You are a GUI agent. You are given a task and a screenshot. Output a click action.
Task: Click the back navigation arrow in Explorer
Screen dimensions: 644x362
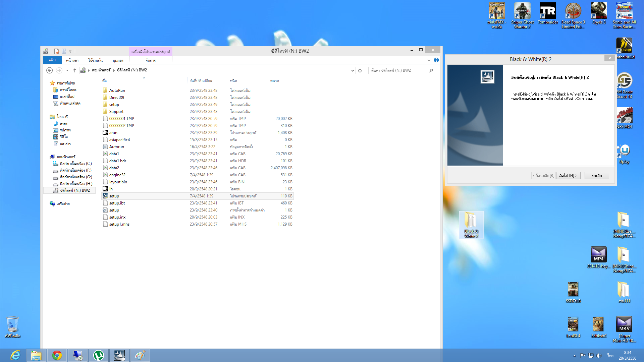pos(49,70)
